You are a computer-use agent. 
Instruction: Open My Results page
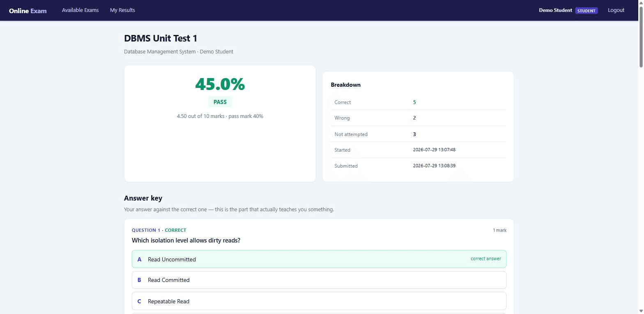coord(122,10)
